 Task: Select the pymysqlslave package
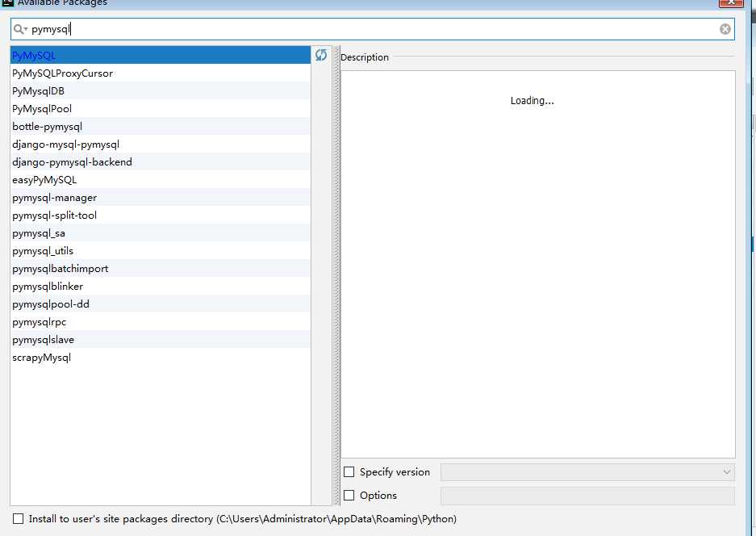160,340
